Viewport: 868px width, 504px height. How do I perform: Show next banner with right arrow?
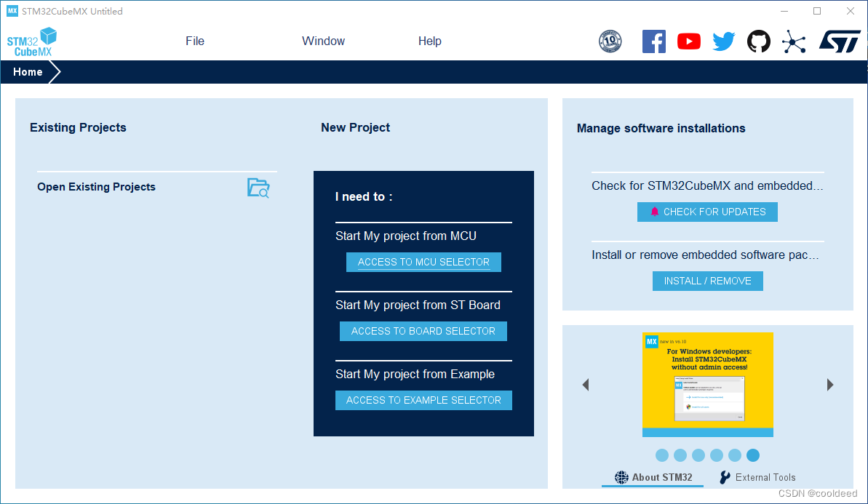[x=830, y=385]
